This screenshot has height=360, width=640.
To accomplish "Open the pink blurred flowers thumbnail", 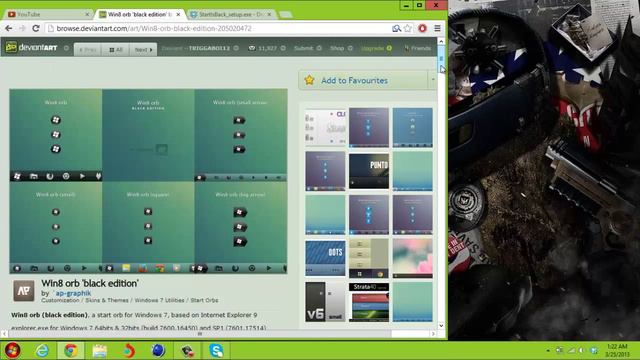I will click(413, 258).
